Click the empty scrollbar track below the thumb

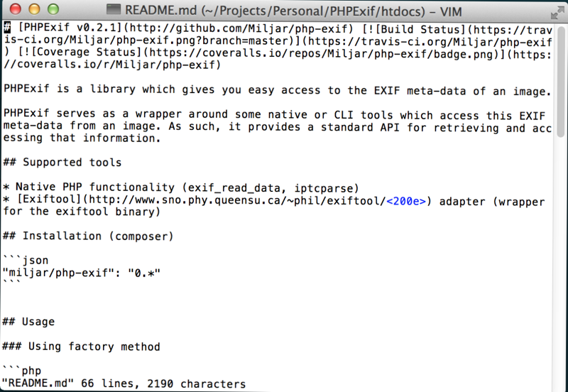point(561,261)
